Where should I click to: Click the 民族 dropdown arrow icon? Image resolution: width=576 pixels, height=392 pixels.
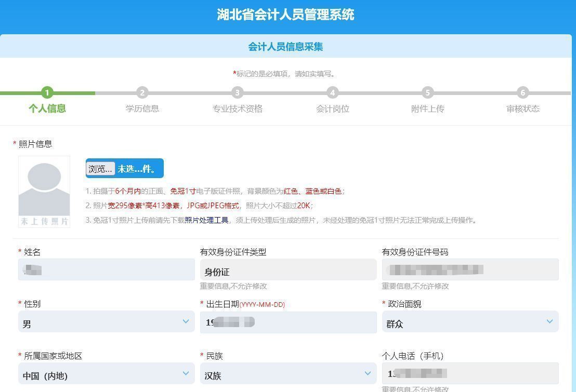coord(368,373)
